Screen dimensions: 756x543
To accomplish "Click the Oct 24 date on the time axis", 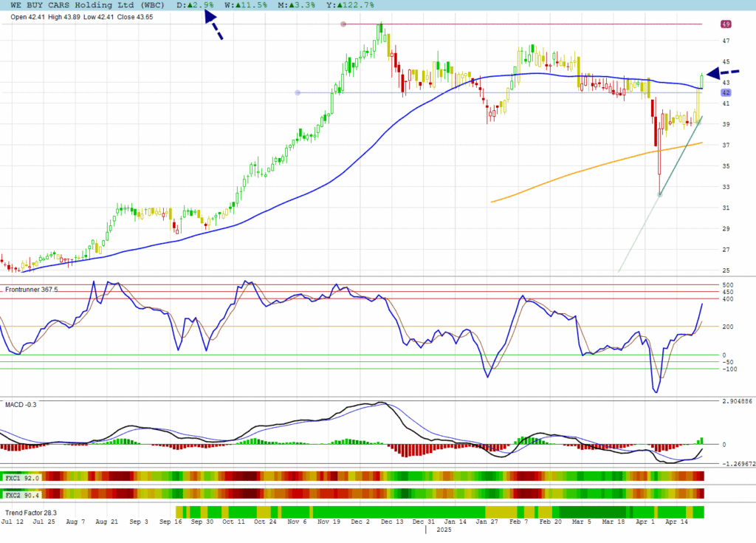I will pos(265,522).
